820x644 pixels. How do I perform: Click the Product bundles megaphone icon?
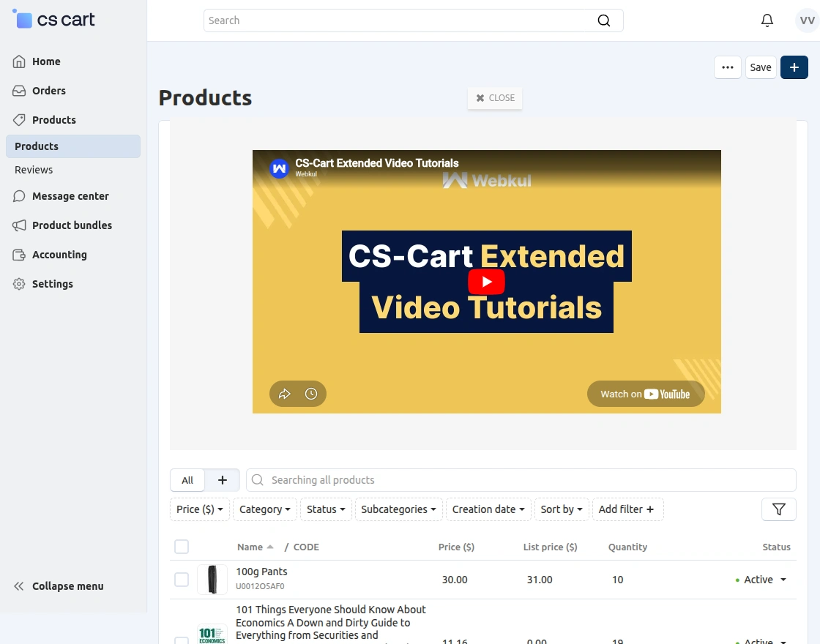click(x=19, y=225)
